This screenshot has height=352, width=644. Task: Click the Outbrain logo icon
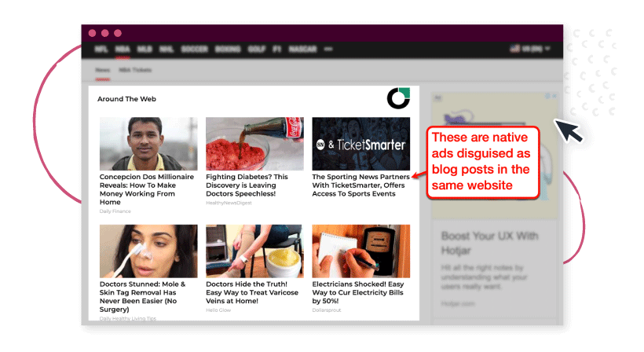pos(398,98)
